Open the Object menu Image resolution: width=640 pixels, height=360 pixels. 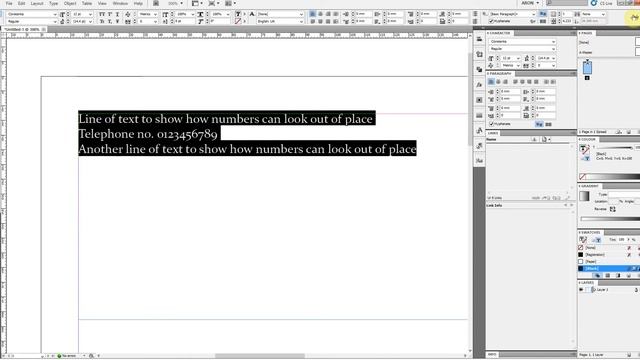[70, 3]
